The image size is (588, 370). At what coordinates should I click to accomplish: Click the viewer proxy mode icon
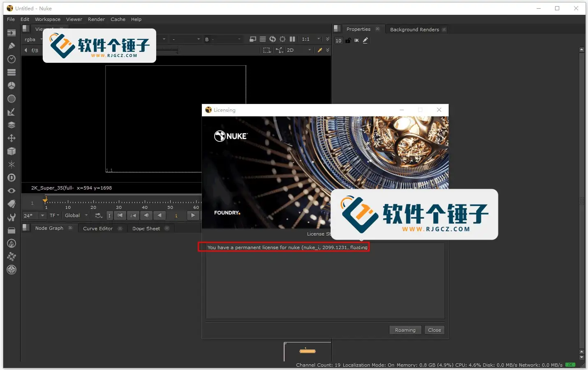click(x=253, y=39)
